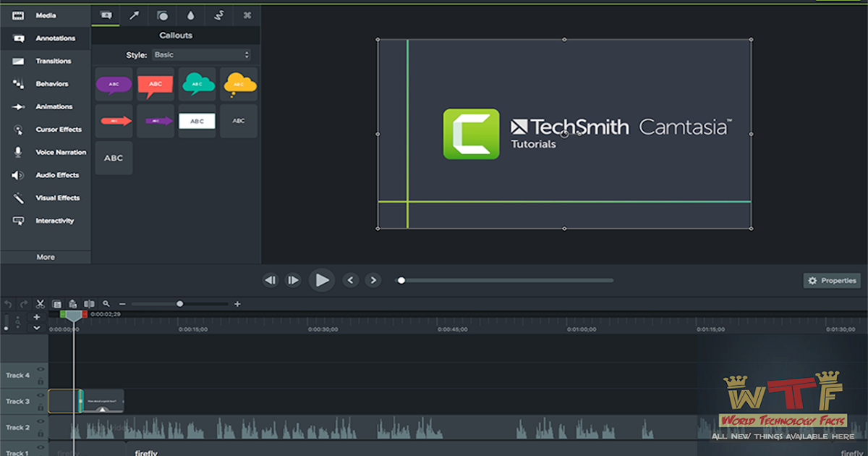Click the timeline zoom slider handle
The height and width of the screenshot is (456, 868).
(x=180, y=304)
